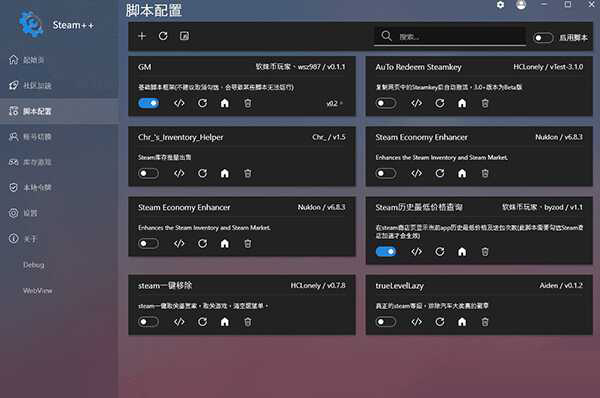Open homepage of steam一键移除 script
600x398 pixels.
(x=225, y=322)
